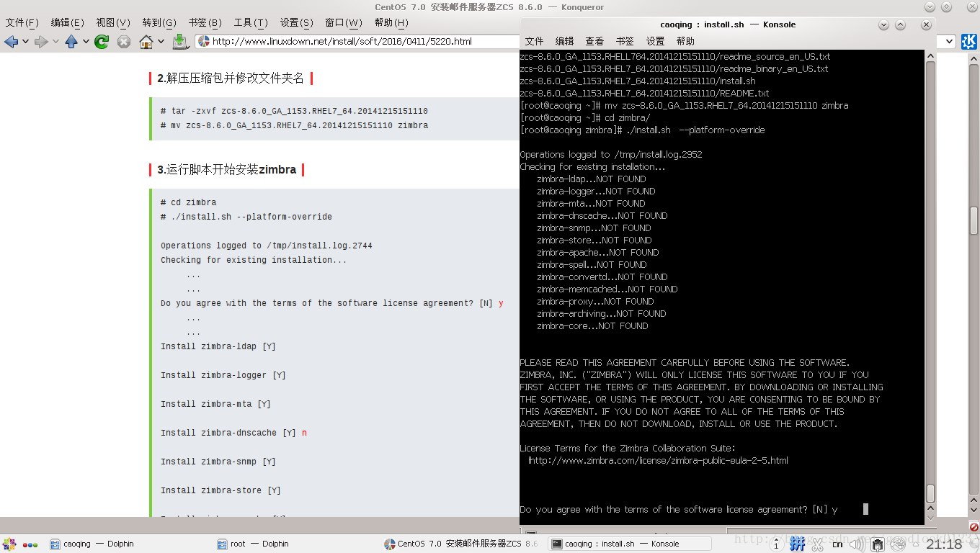The height and width of the screenshot is (553, 980).
Task: Click the panel clock showing 21:18
Action: [944, 544]
